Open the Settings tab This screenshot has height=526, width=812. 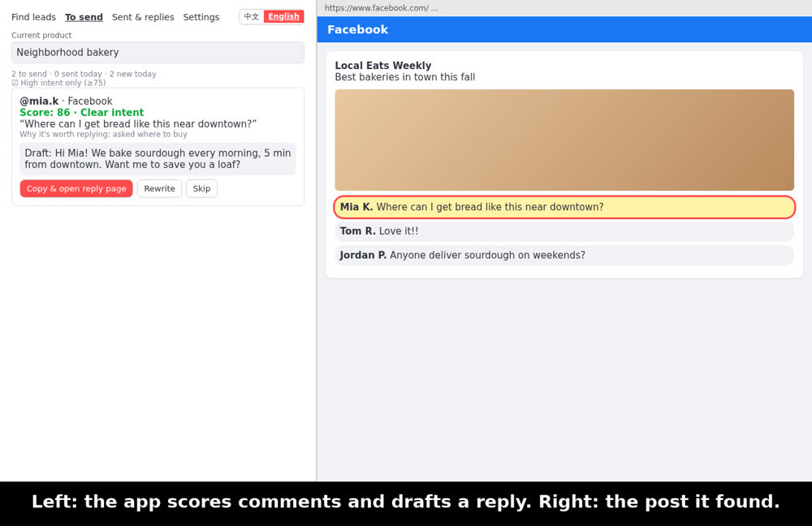click(201, 17)
